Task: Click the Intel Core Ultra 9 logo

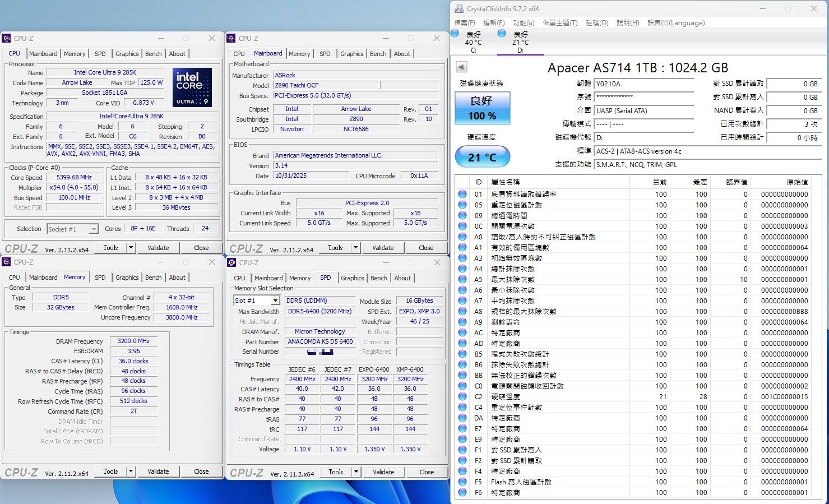Action: point(192,87)
